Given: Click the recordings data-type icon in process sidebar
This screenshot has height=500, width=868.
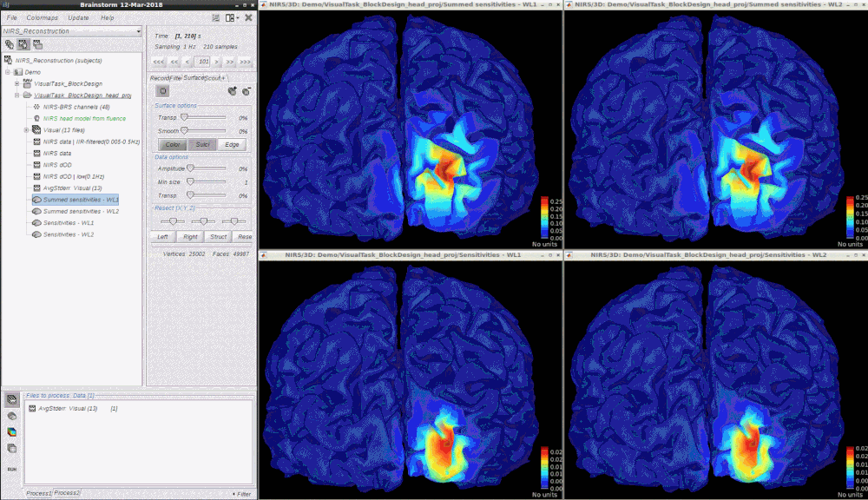Looking at the screenshot, I should 12,399.
